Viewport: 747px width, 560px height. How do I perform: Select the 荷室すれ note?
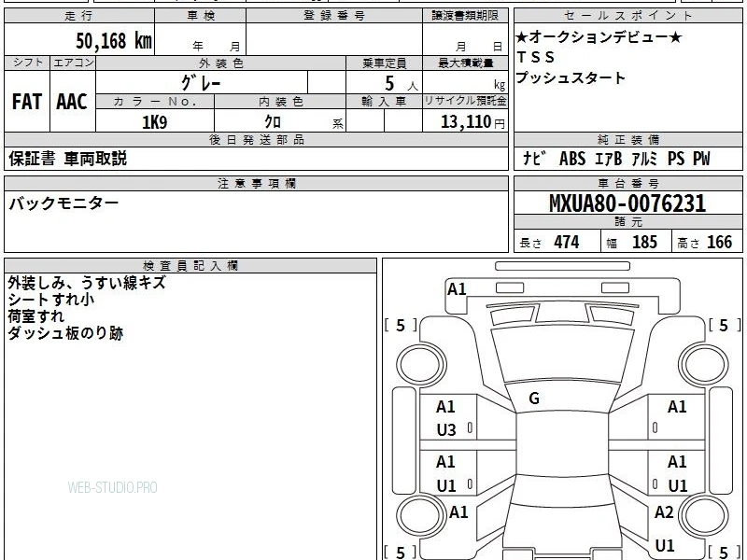pyautogui.click(x=35, y=316)
